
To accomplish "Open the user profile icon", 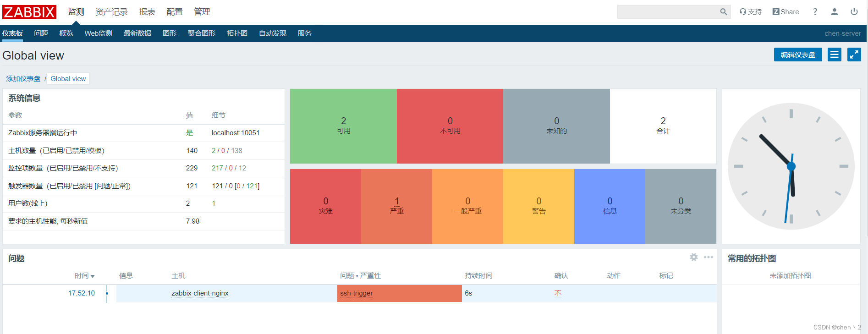I will [835, 12].
